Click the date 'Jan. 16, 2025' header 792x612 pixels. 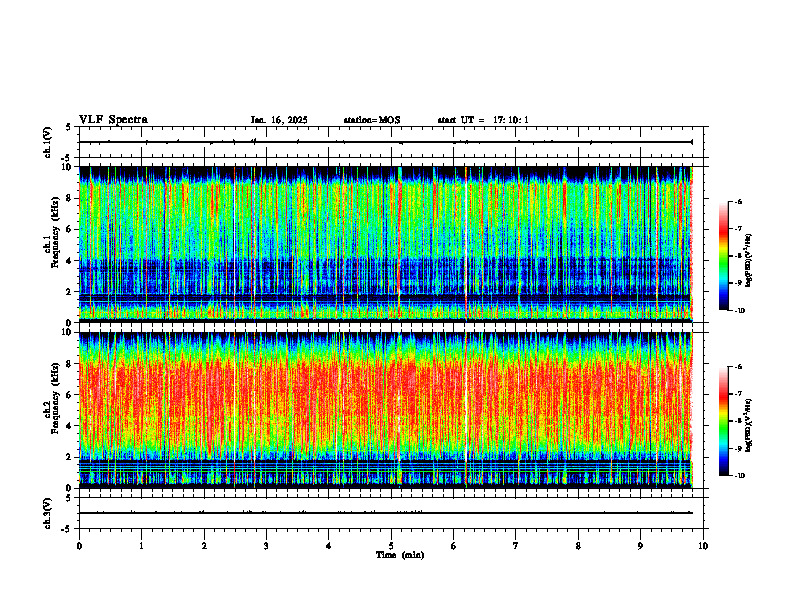pyautogui.click(x=279, y=120)
